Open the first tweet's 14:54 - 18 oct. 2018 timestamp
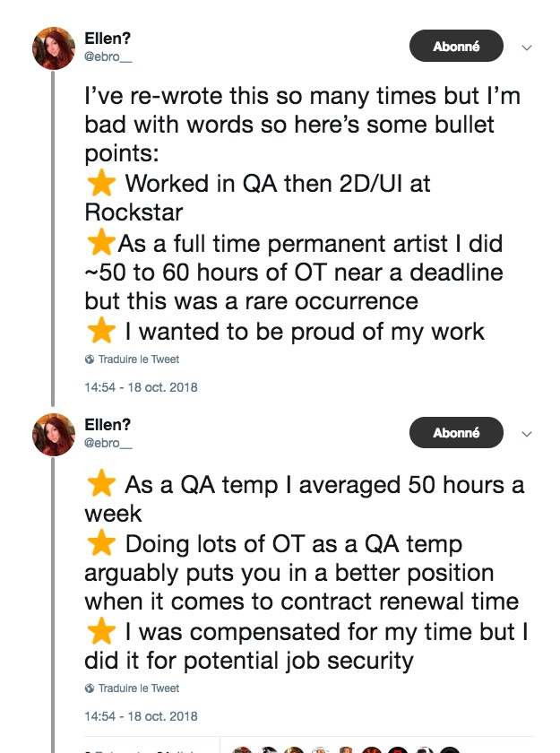 tap(141, 387)
